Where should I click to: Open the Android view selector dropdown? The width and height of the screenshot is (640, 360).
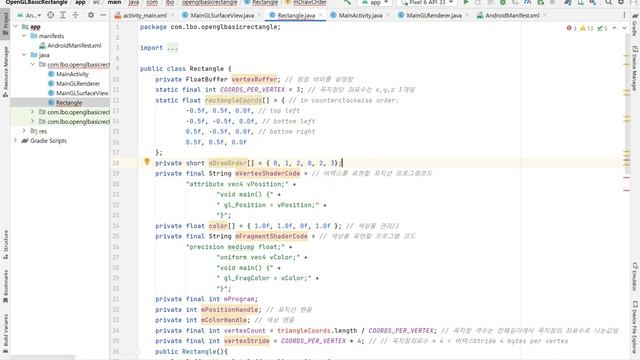29,16
